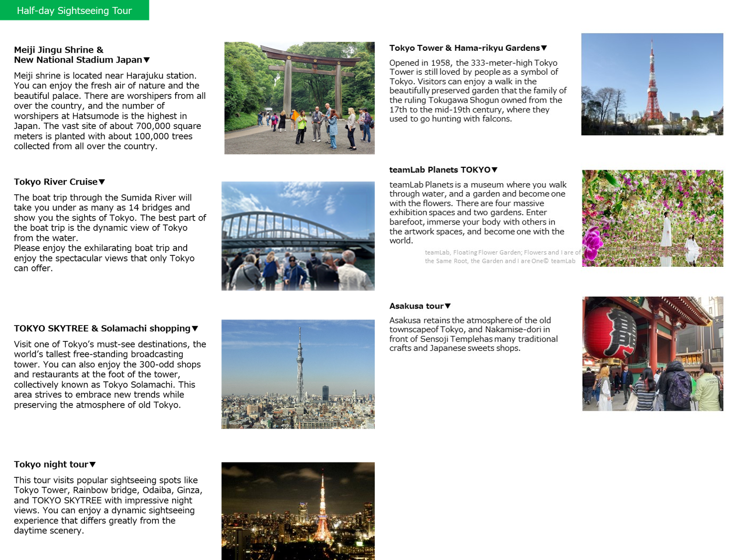Click 'teamLab Planets is a museum where' line

click(x=478, y=185)
